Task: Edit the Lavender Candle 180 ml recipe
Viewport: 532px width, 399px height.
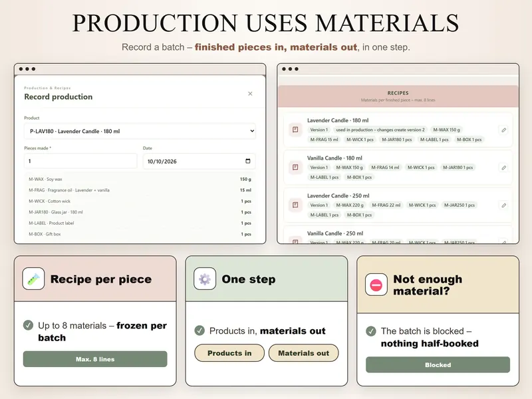Action: (504, 130)
